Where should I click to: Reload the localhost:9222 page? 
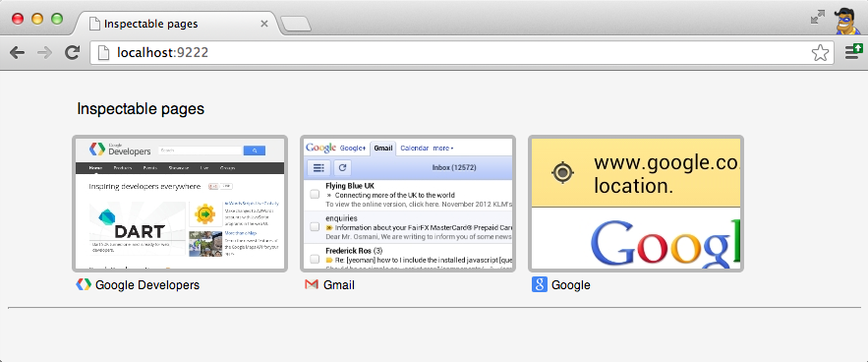pyautogui.click(x=72, y=53)
